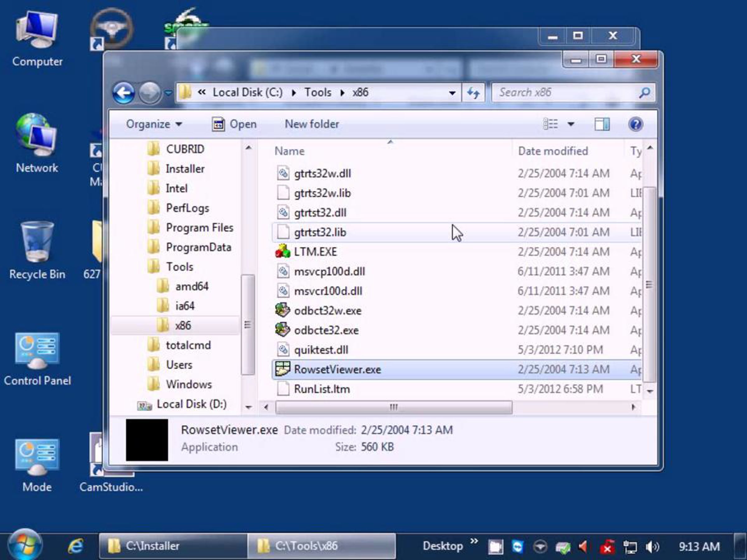Click the Back navigation arrow button
The width and height of the screenshot is (747, 560).
[x=124, y=92]
